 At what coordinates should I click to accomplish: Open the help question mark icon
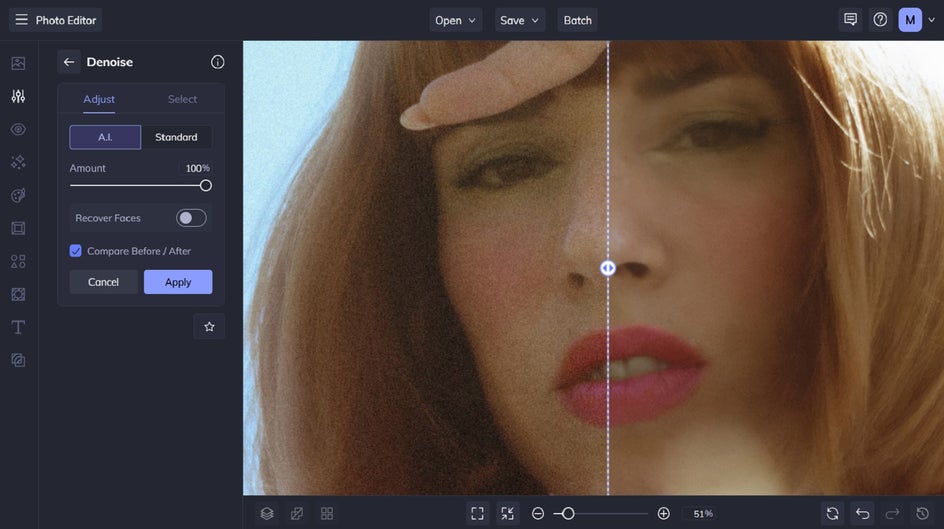(x=880, y=20)
